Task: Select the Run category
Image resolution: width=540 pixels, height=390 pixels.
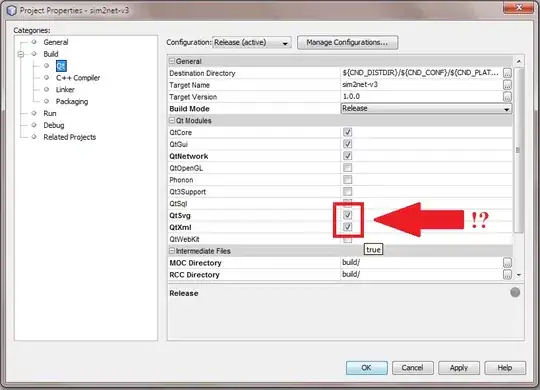Action: [50, 113]
